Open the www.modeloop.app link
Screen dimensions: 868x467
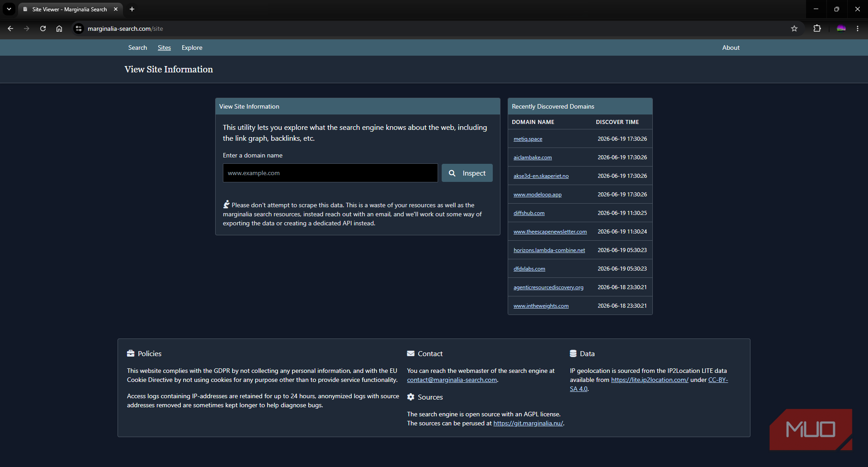[538, 195]
